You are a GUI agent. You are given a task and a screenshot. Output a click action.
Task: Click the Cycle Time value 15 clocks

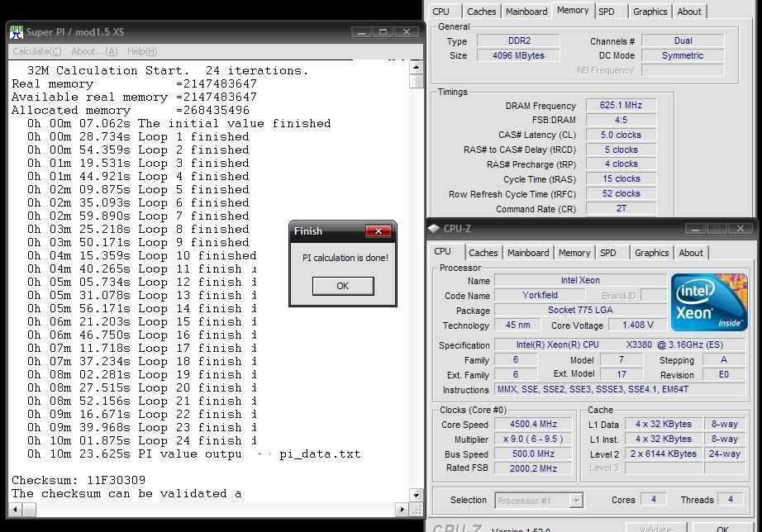[x=621, y=178]
